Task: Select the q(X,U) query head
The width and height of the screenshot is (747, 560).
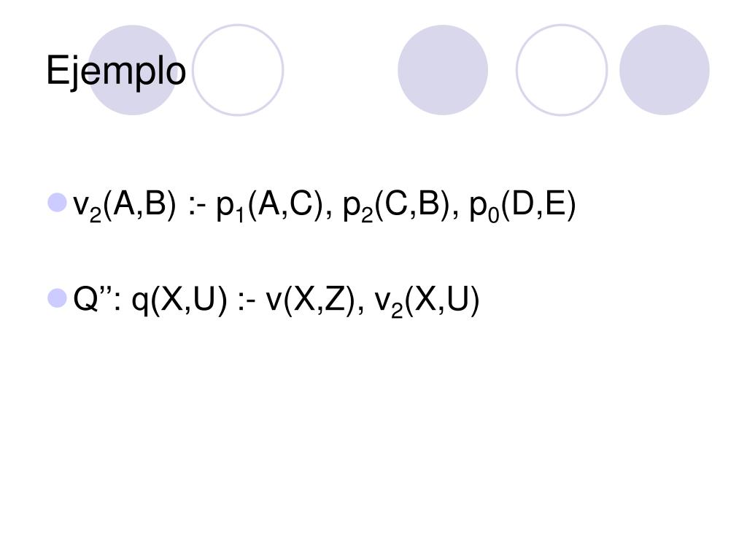Action: [179, 301]
